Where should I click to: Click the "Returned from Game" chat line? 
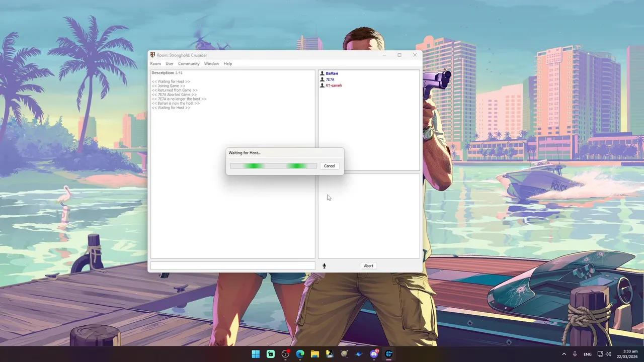(175, 90)
